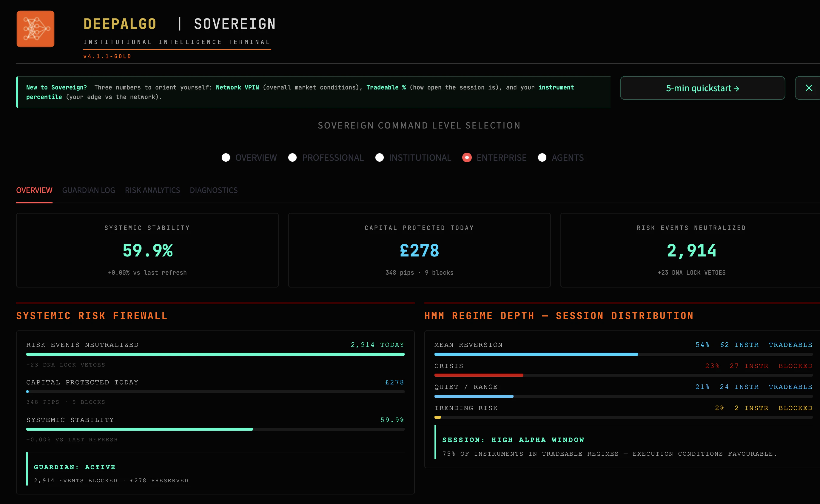Click the Crisis regime red bar
Screen dimensions: 820x504
point(479,375)
